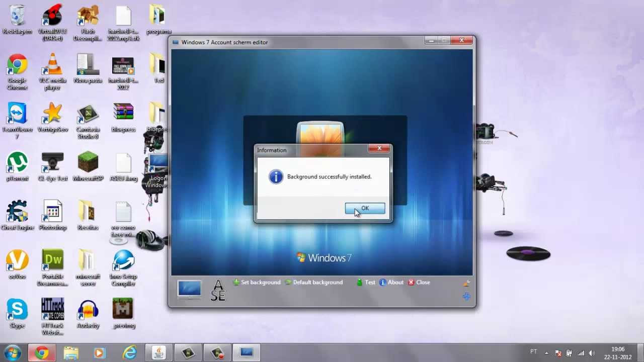Select ASELF.lang file icon
The image size is (644, 362).
(x=123, y=167)
